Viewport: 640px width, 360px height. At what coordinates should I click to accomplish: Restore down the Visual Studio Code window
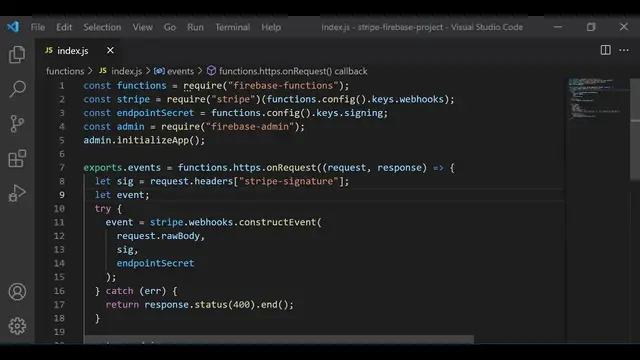click(591, 27)
